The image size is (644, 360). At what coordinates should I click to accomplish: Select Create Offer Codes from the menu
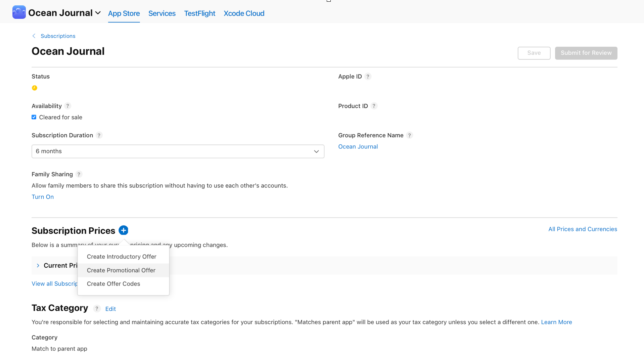pos(113,284)
